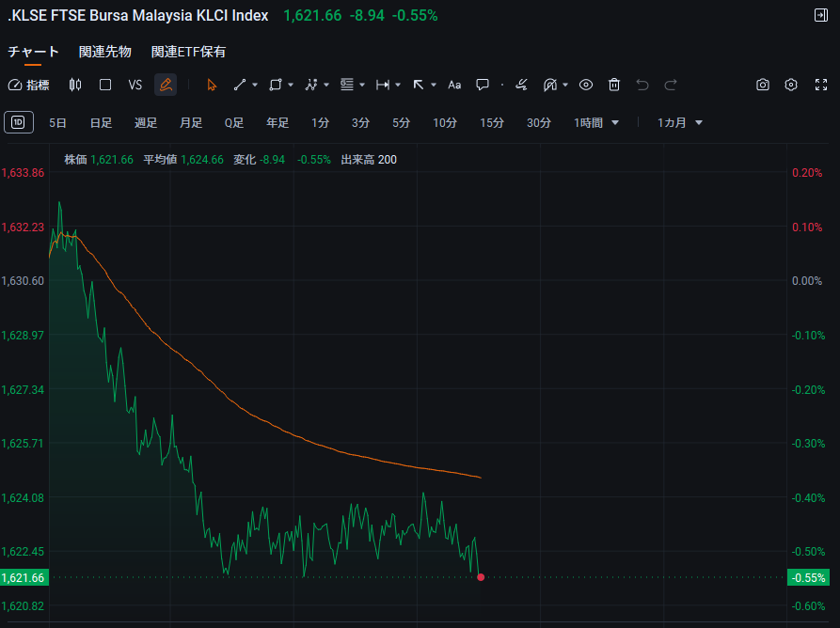Take a chart screenshot with camera icon
Image resolution: width=840 pixels, height=628 pixels.
point(763,85)
